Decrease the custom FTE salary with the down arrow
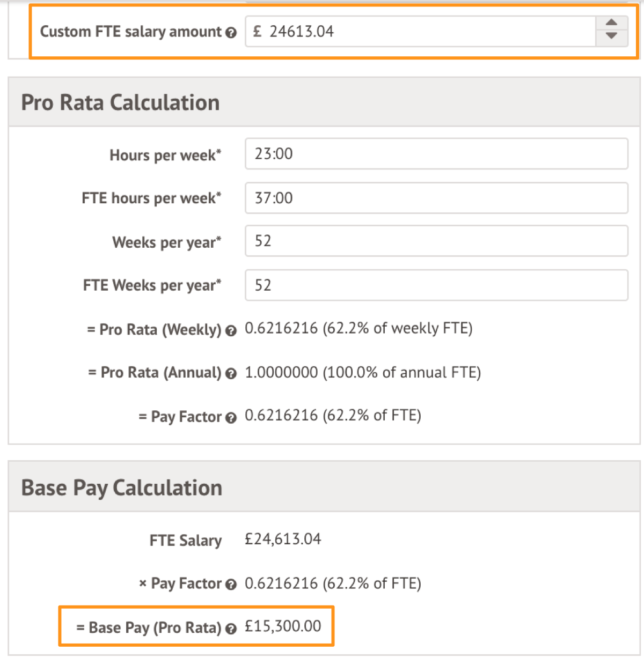 611,36
